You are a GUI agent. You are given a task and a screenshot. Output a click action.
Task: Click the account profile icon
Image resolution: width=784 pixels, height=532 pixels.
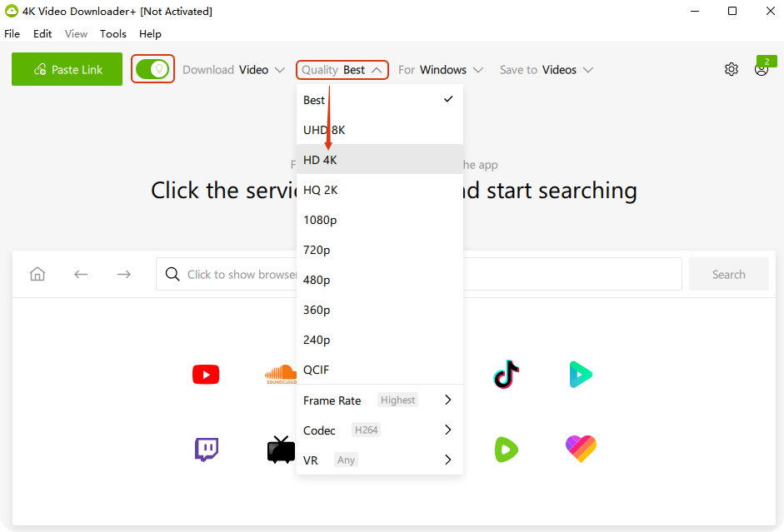pyautogui.click(x=761, y=70)
